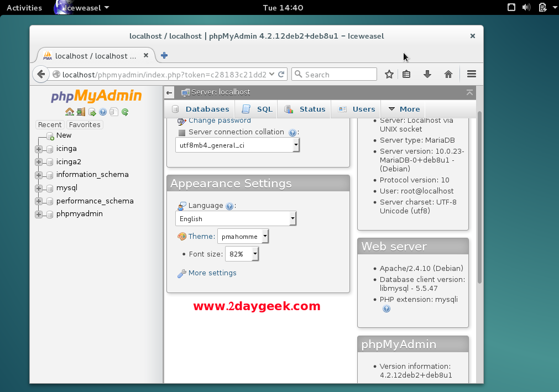
Task: Open the Activities overview
Action: point(24,8)
